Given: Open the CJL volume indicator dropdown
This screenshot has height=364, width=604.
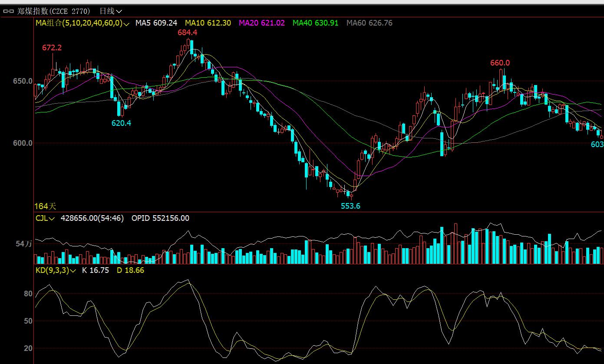Looking at the screenshot, I should pos(45,218).
